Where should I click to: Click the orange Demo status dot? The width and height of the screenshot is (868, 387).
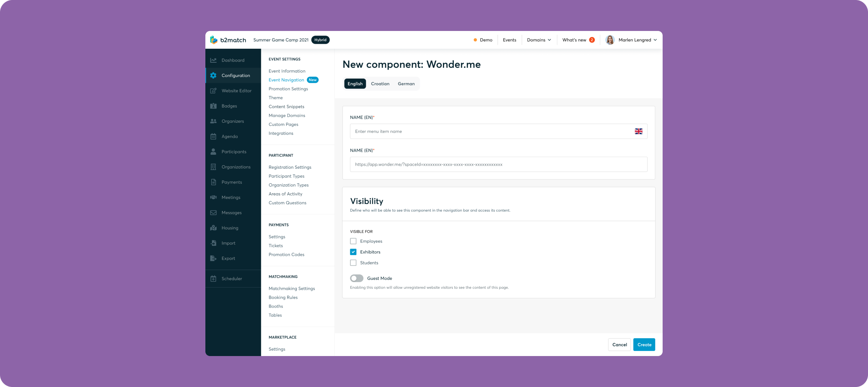(475, 40)
